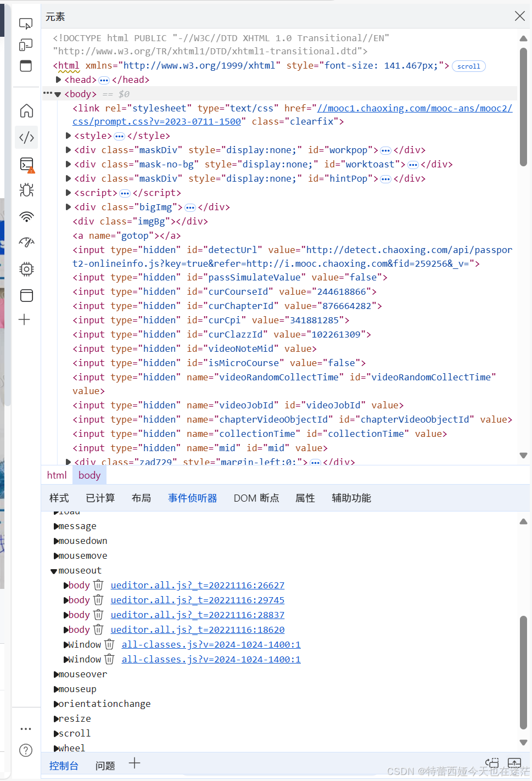Open the help question mark icon
Viewport: 532px width, 781px height.
pos(26,750)
